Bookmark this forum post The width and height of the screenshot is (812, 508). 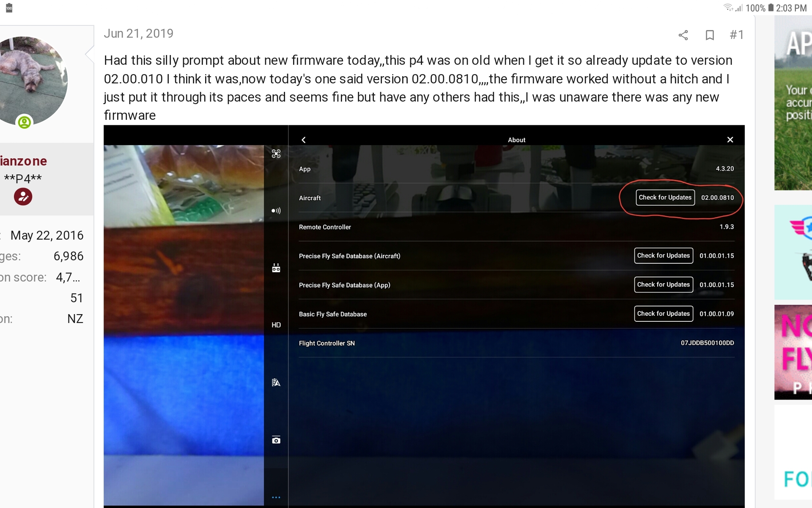click(710, 35)
